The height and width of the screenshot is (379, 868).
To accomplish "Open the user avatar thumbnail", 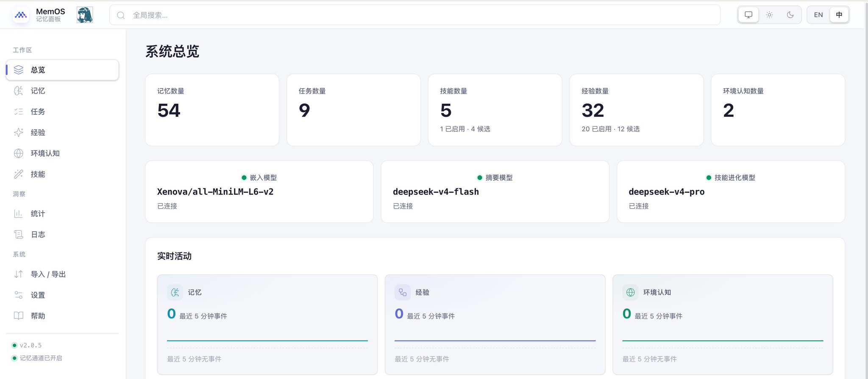I will click(85, 15).
